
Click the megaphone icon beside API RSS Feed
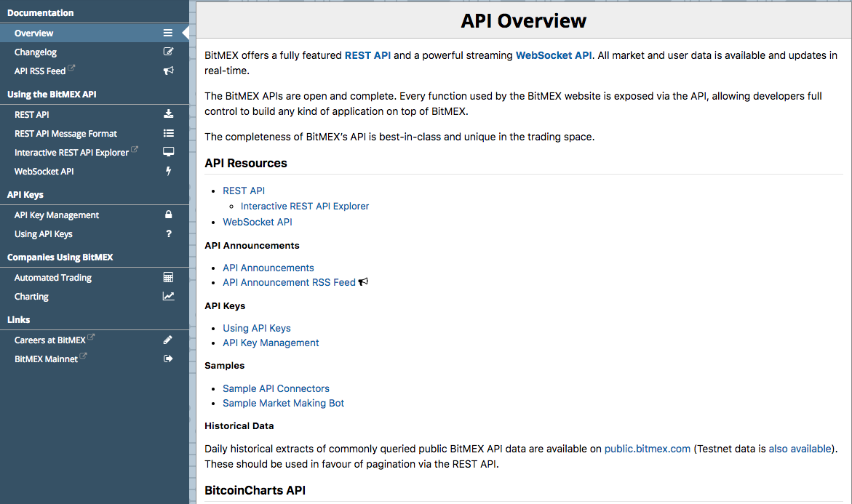click(169, 71)
